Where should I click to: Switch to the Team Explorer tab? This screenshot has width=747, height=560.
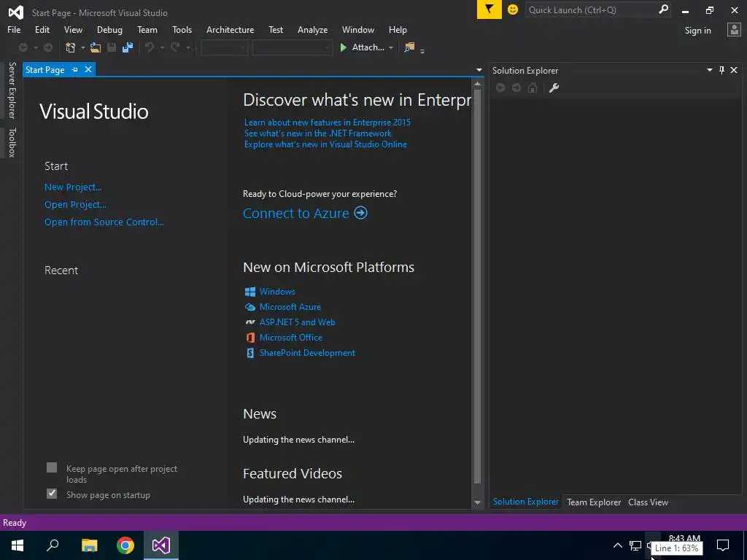pyautogui.click(x=594, y=502)
